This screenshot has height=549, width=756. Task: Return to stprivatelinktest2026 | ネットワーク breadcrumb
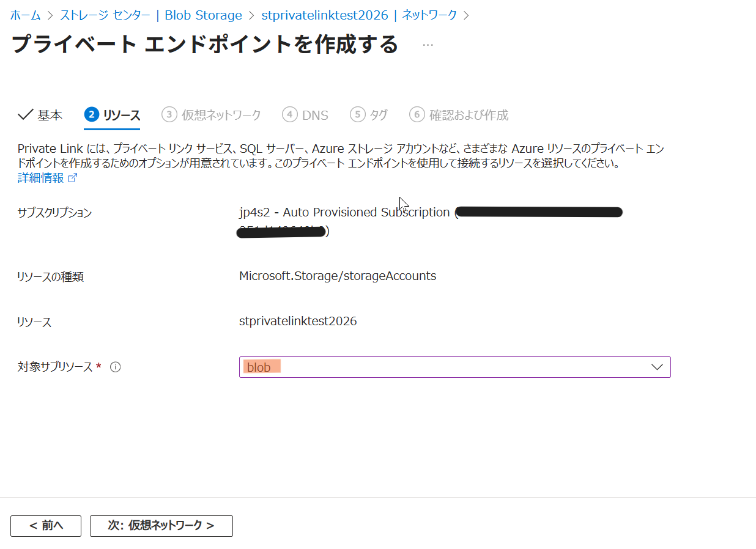[x=358, y=15]
